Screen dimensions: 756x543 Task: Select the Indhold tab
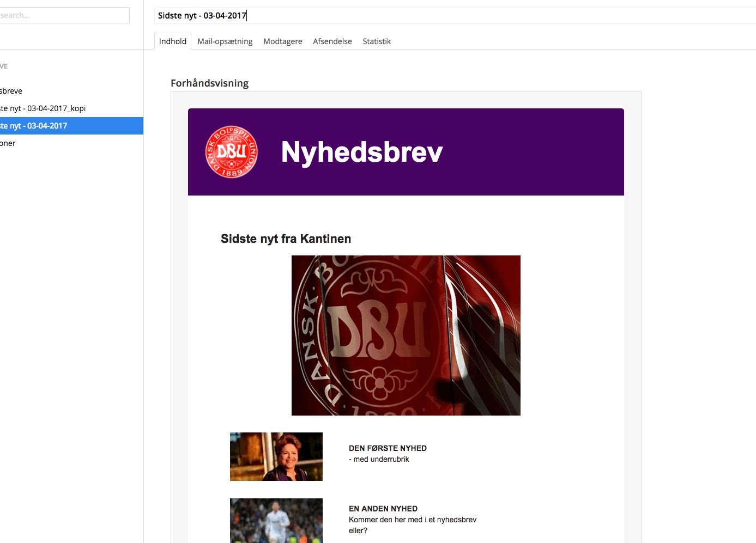pyautogui.click(x=173, y=41)
